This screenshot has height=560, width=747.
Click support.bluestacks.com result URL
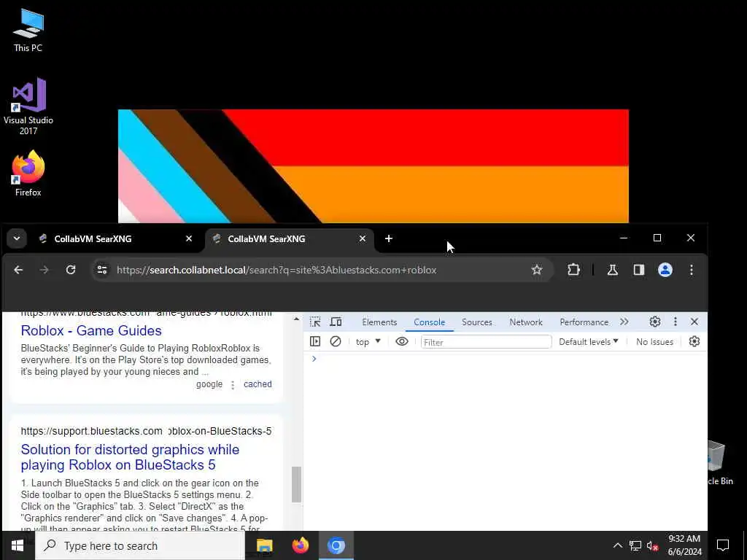click(146, 431)
